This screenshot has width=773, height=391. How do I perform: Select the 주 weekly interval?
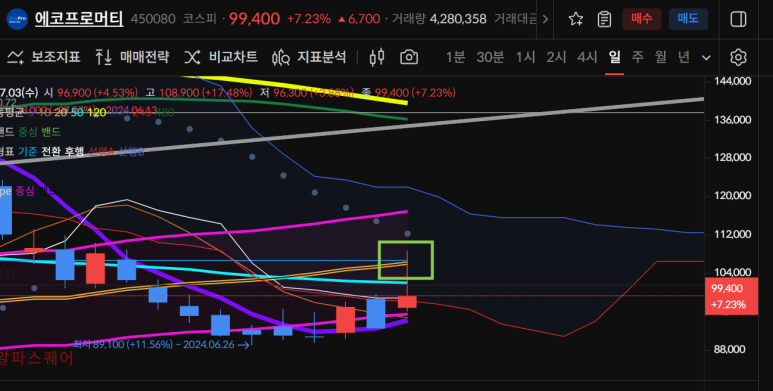(x=637, y=57)
